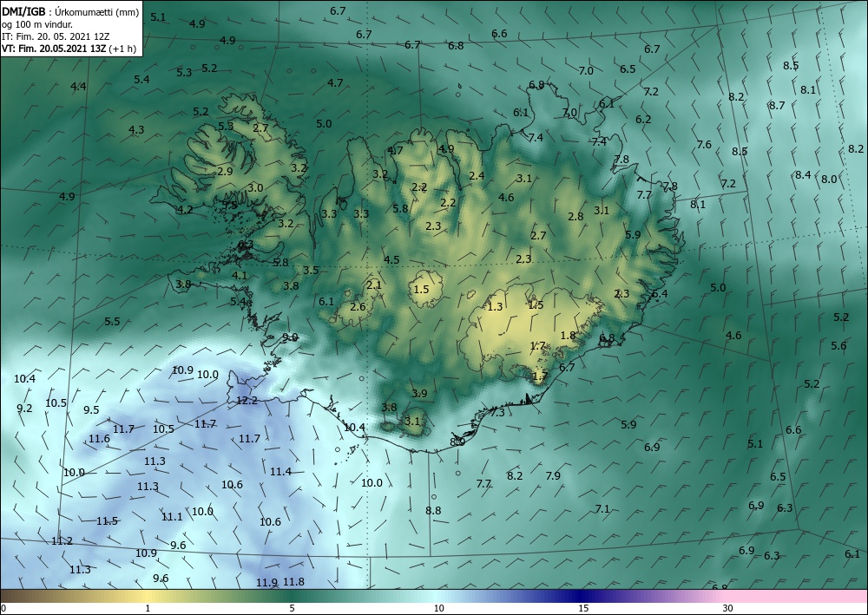Click the 11.4 value on the map

tap(280, 471)
